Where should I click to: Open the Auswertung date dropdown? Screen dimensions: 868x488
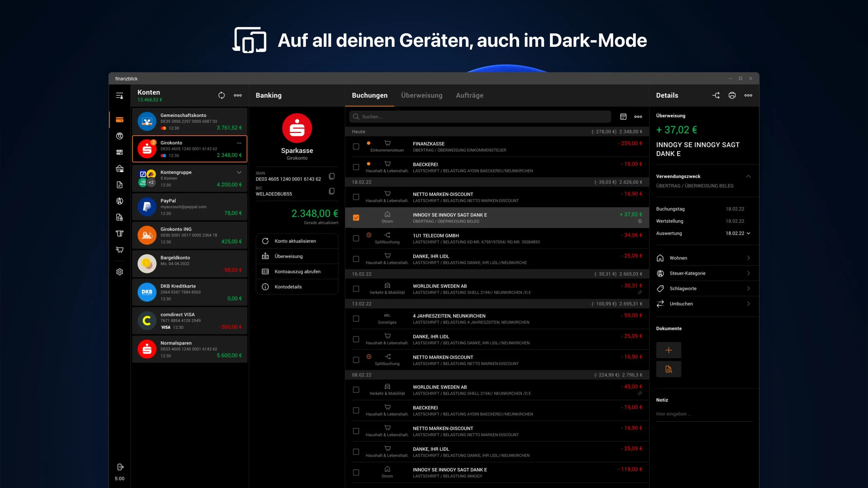pyautogui.click(x=738, y=233)
